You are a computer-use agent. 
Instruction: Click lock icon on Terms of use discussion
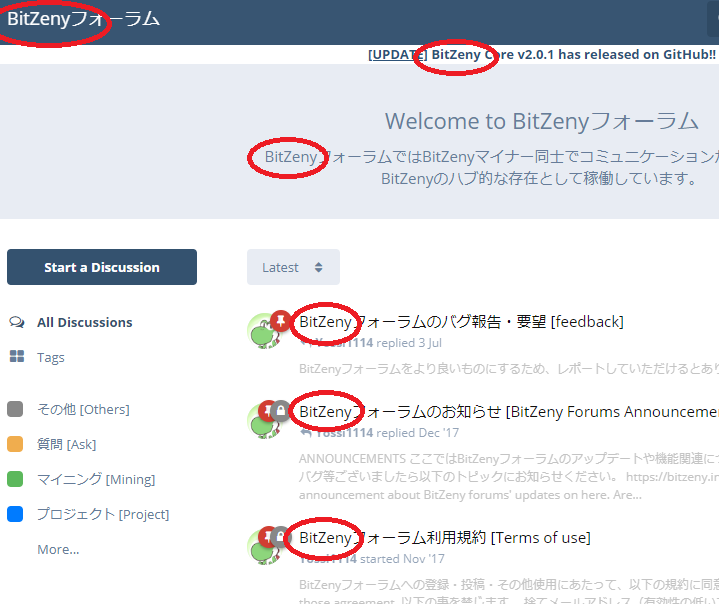tap(281, 537)
